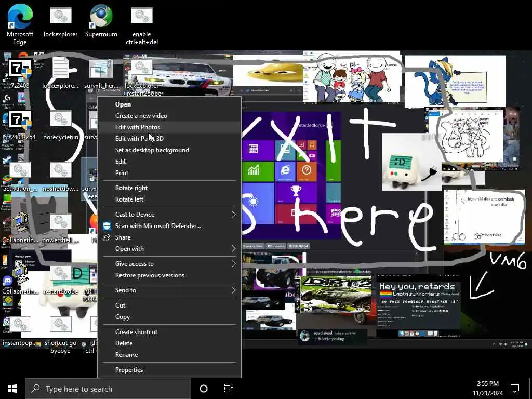The width and height of the screenshot is (532, 399).
Task: Choose Create shortcut
Action: pyautogui.click(x=169, y=332)
